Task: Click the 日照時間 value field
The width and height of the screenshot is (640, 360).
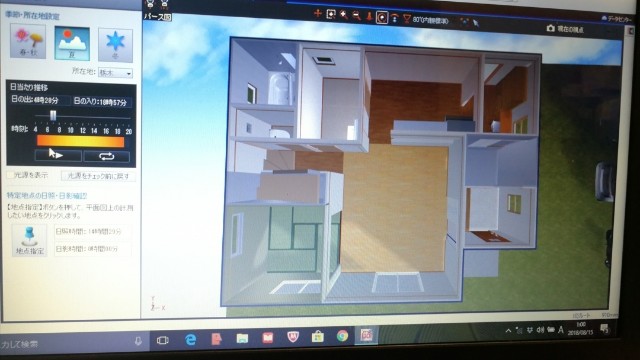Action: tap(92, 231)
